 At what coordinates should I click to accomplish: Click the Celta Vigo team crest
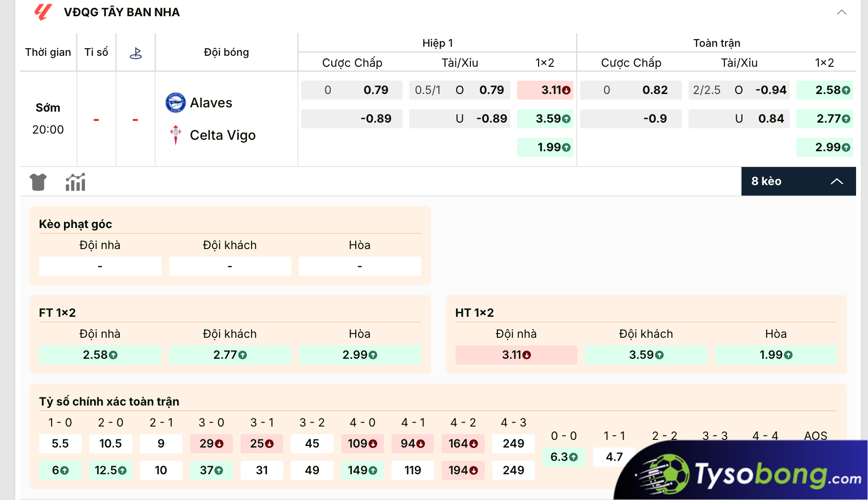coord(176,135)
